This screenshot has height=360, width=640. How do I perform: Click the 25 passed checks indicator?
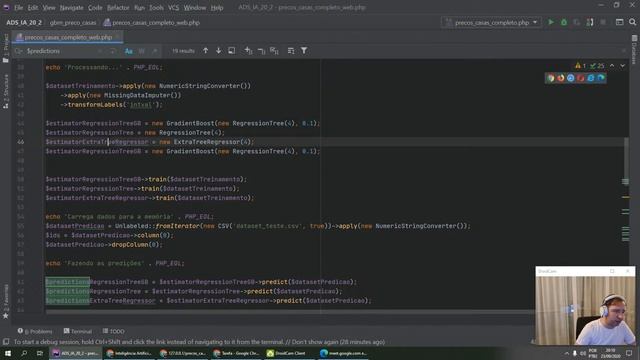[x=597, y=66]
